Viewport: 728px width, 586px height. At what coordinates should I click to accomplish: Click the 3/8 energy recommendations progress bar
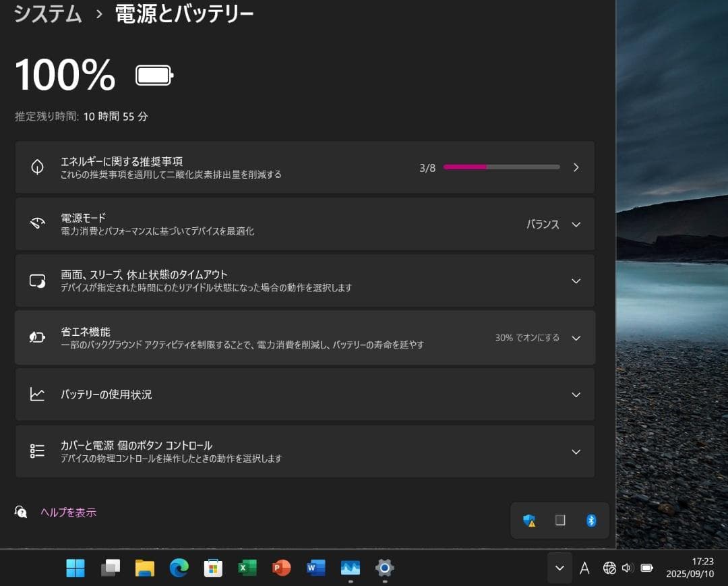click(501, 167)
